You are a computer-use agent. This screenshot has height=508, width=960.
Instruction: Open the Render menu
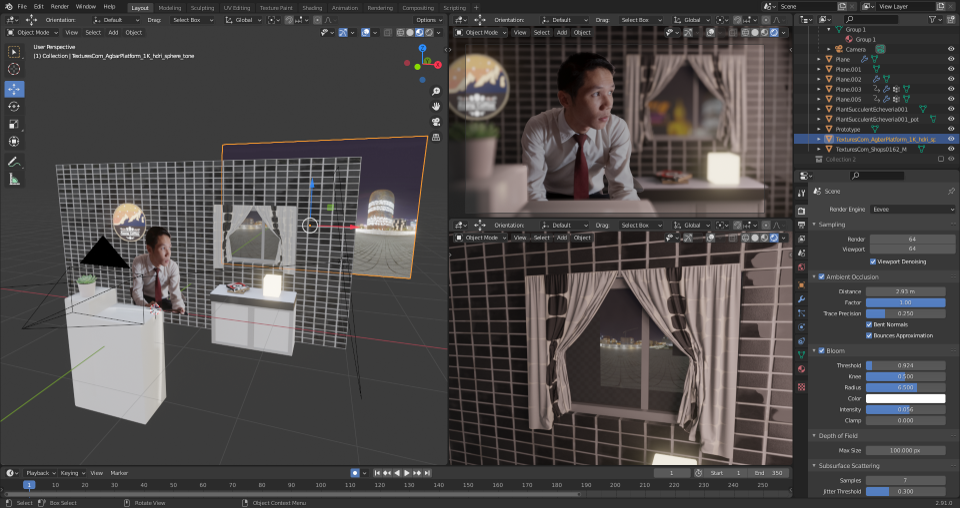click(x=60, y=7)
